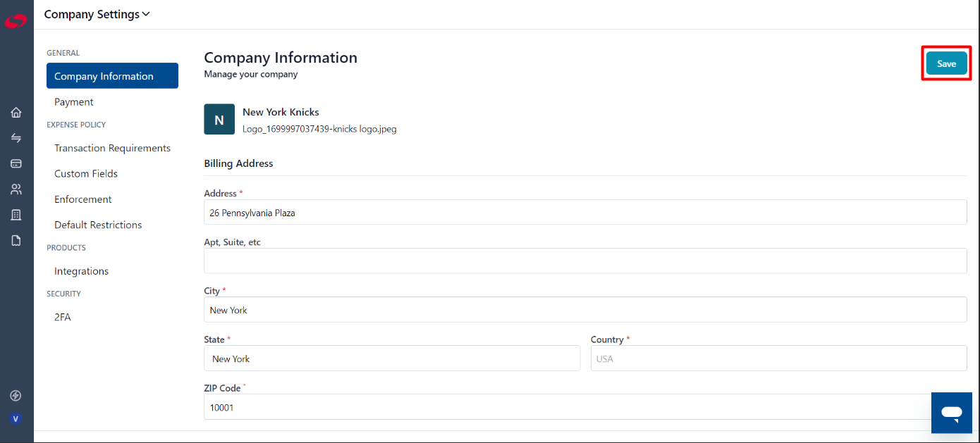This screenshot has height=443, width=980.
Task: Click the lightning bolt icon
Action: pos(16,396)
